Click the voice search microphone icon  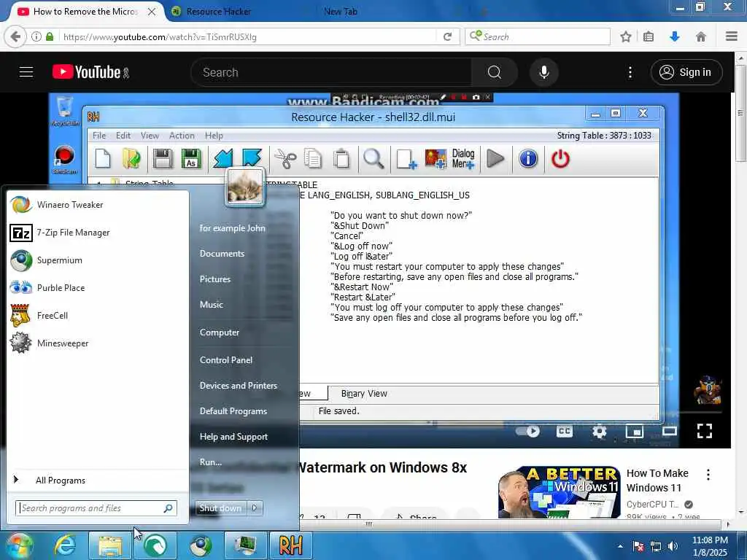point(543,72)
